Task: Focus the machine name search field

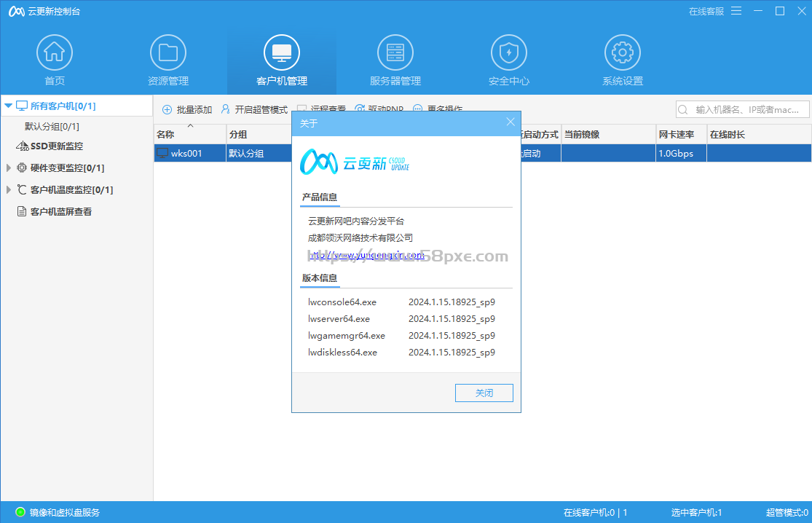Action: coord(742,110)
